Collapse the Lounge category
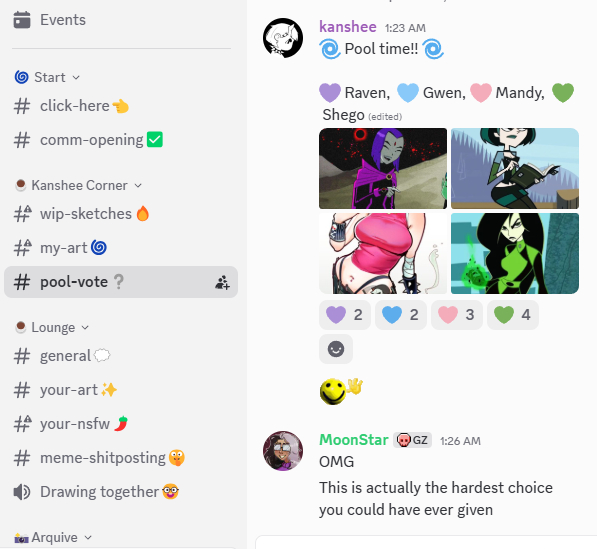The image size is (597, 549). point(52,327)
